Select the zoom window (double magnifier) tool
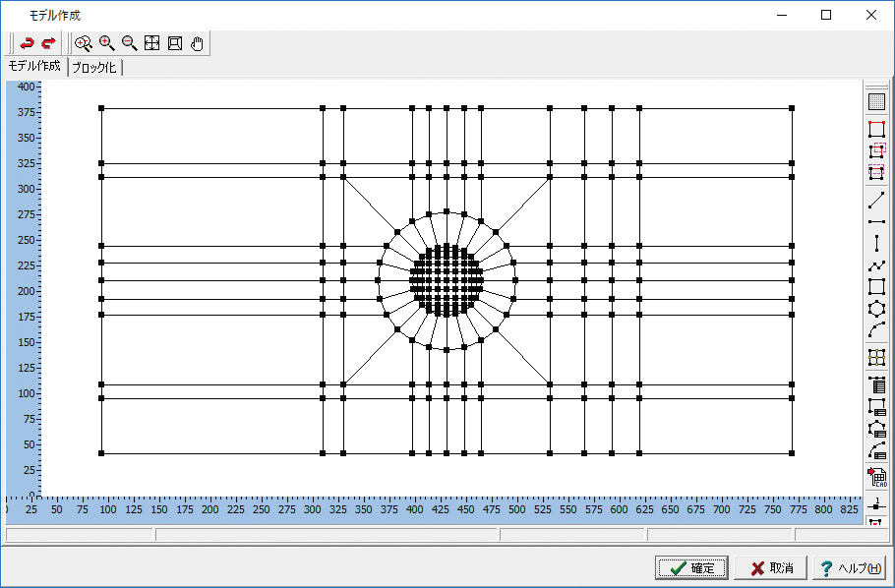 [84, 43]
